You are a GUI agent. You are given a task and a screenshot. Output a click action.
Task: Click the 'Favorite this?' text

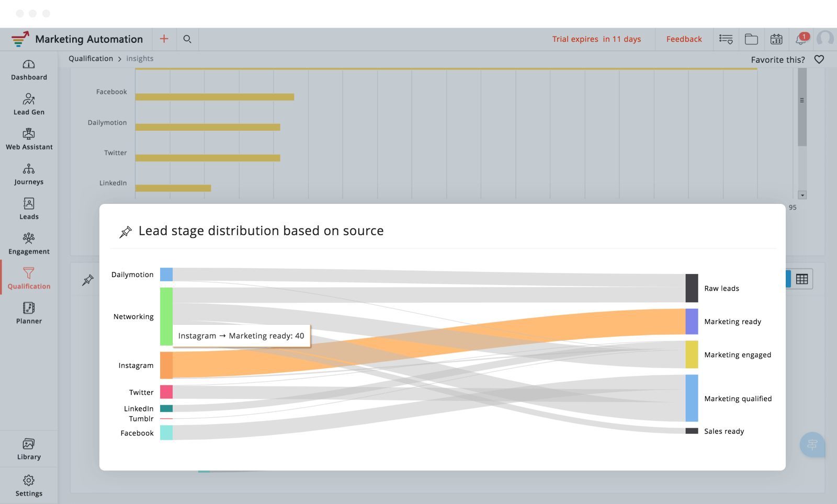[x=778, y=60]
